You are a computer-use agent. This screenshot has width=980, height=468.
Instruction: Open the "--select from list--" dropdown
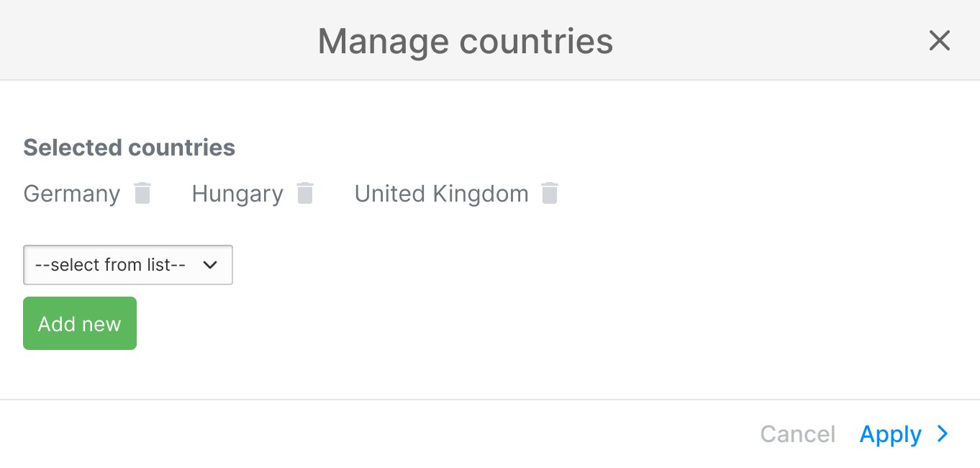127,265
